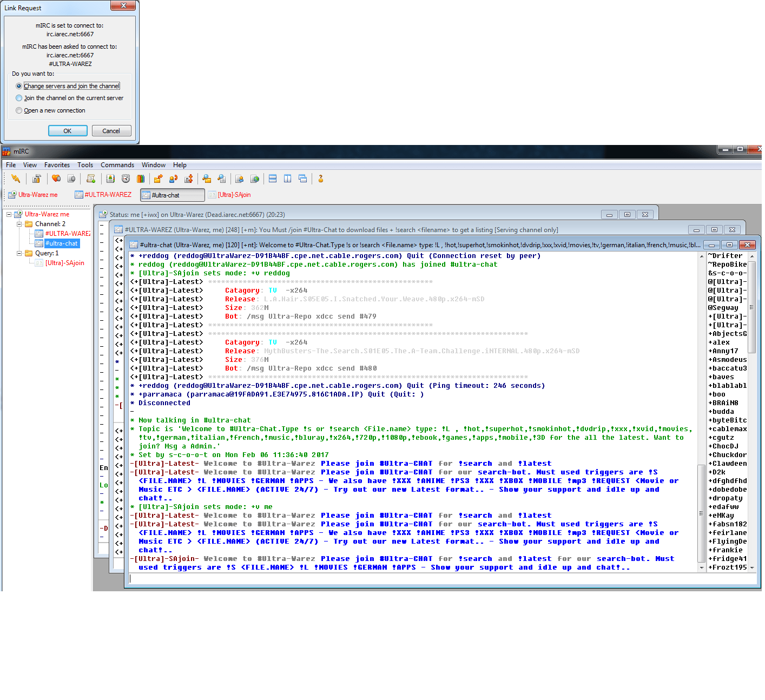Viewport: 765px width, 700px height.
Task: Open the Log Files toolbar icon
Action: 222,179
